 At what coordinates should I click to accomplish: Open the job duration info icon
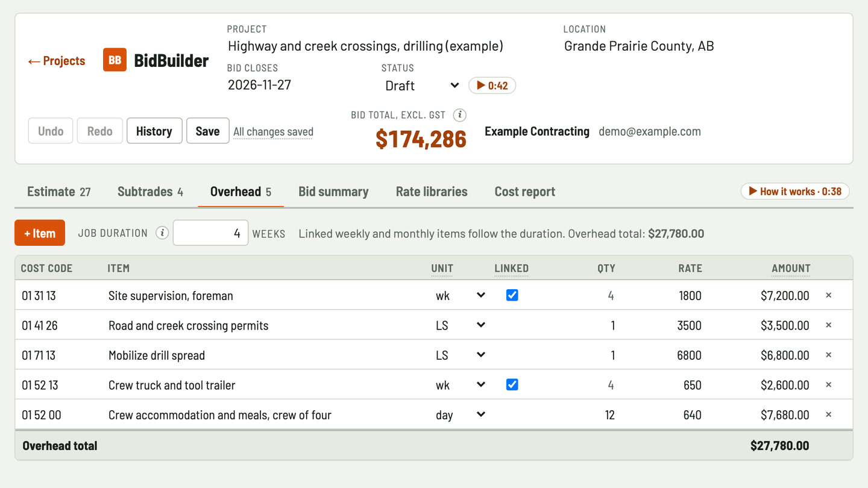(162, 233)
